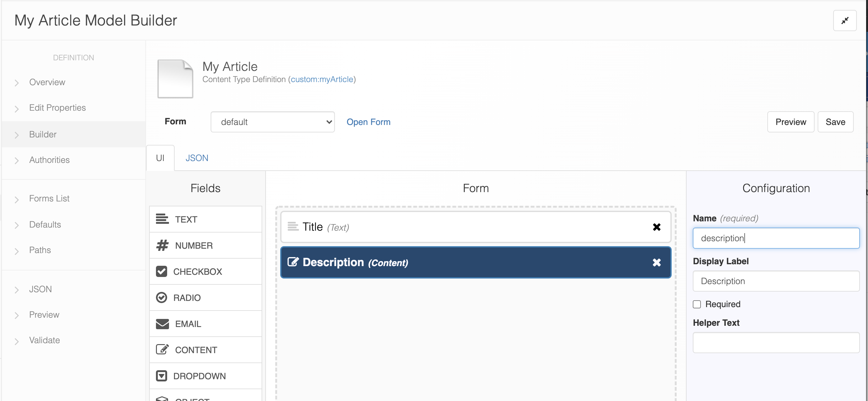868x401 pixels.
Task: Expand the Defaults chevron
Action: point(16,225)
